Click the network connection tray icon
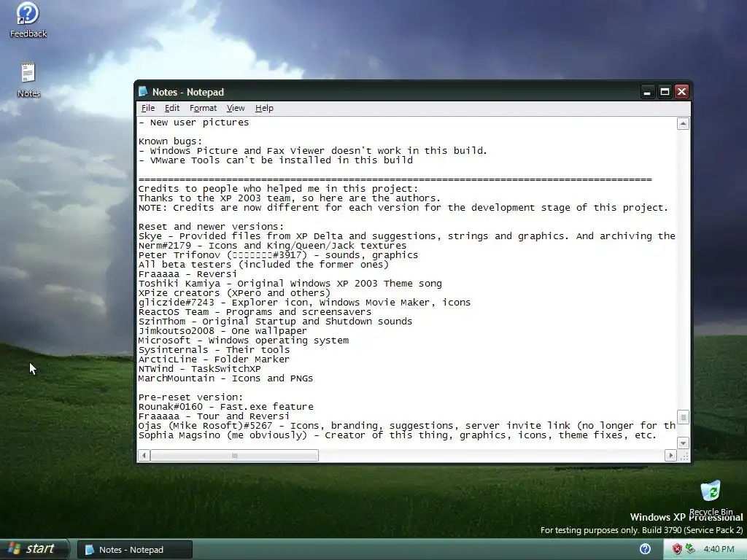Screen dimensions: 747x560 coord(690,549)
